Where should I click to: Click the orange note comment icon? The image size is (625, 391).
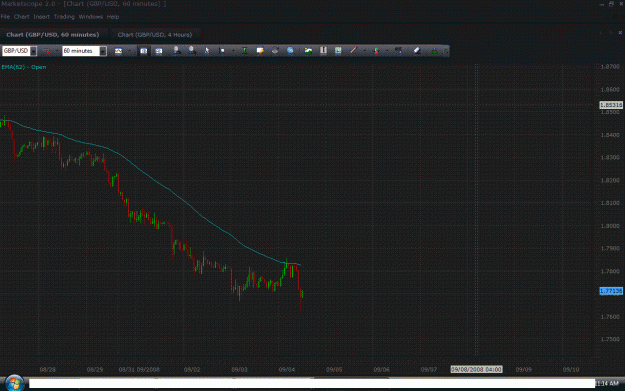pyautogui.click(x=260, y=51)
